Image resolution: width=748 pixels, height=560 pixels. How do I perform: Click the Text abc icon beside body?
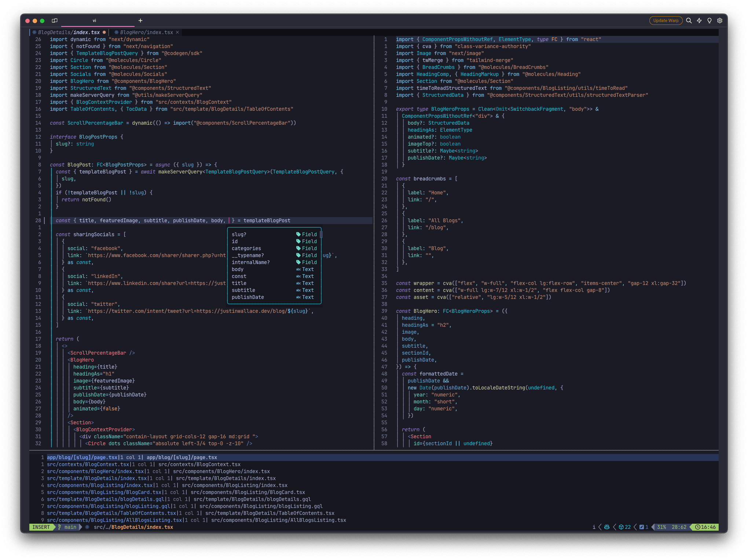point(298,269)
